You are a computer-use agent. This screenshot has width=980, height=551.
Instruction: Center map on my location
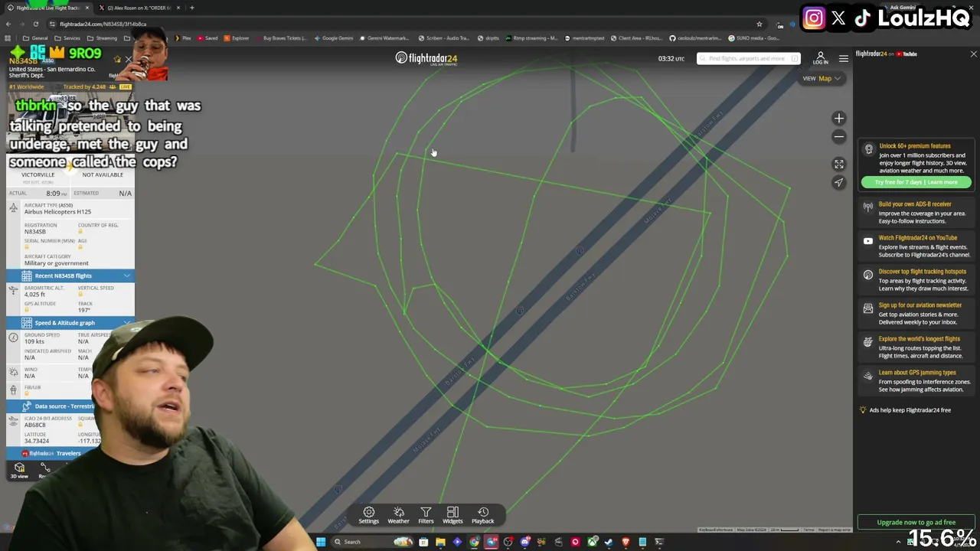click(x=839, y=182)
